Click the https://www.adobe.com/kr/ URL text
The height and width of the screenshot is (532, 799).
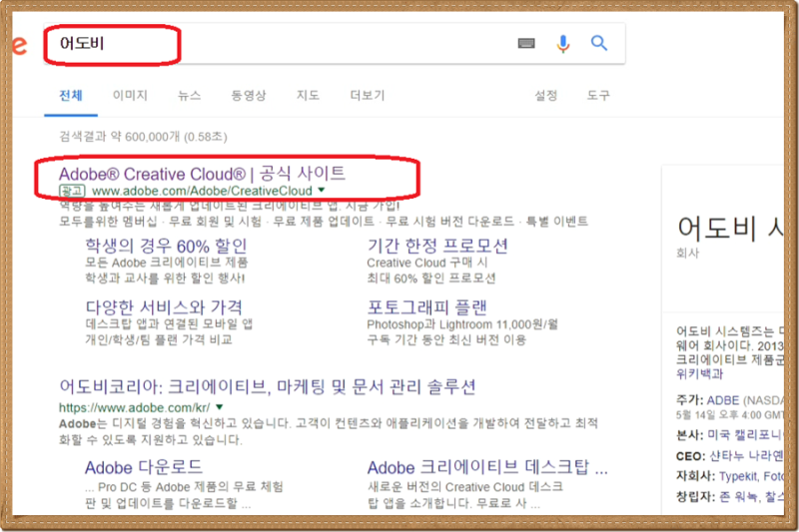coord(135,408)
